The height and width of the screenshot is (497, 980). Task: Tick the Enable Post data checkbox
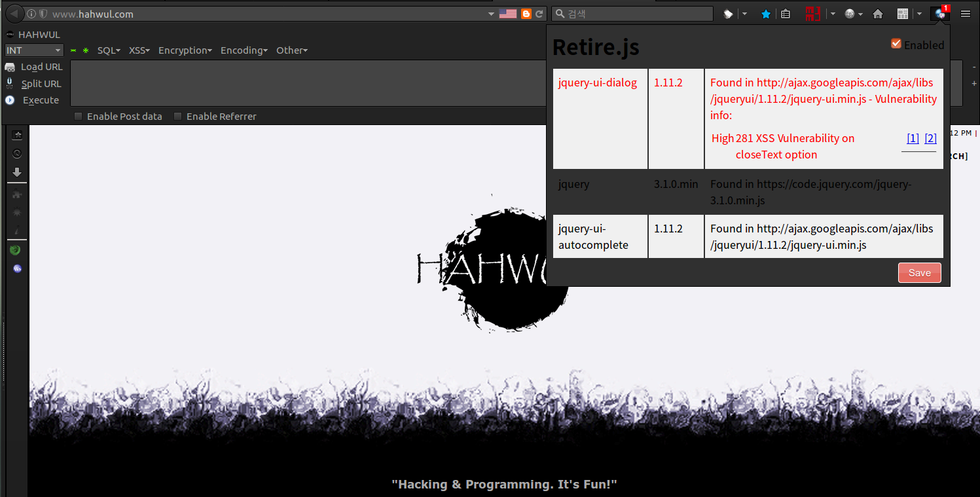79,117
